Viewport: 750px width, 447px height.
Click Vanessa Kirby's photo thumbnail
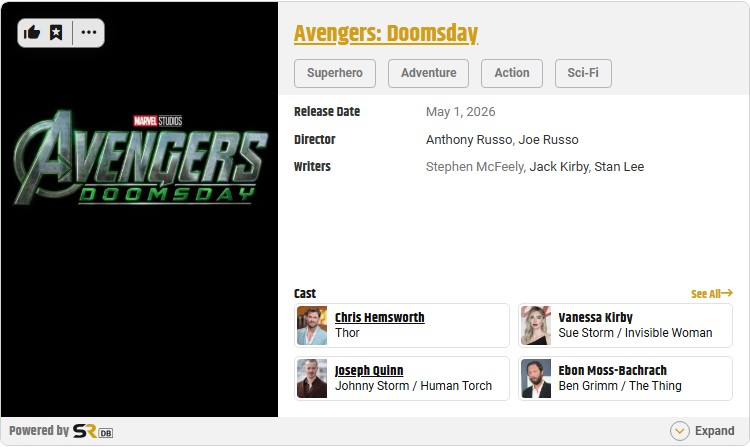coord(536,326)
